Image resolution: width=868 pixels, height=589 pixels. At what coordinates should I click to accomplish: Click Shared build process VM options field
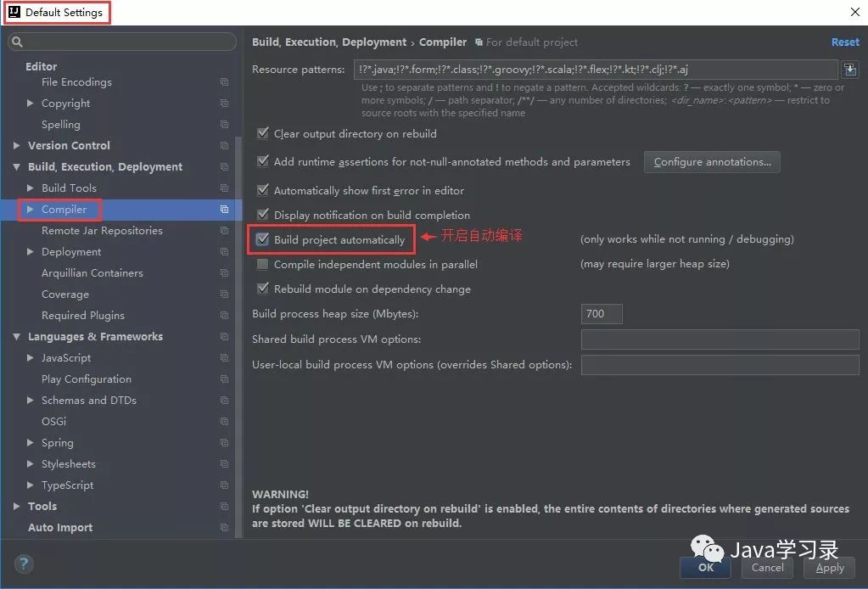point(720,339)
